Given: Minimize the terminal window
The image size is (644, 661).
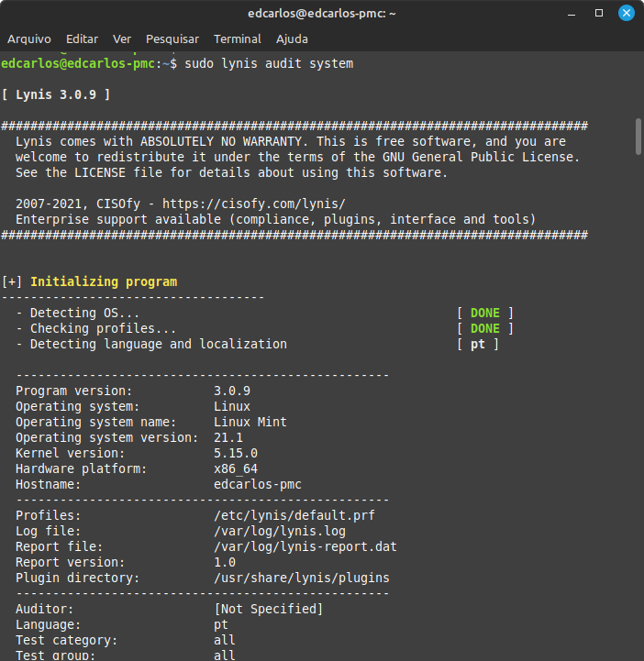Looking at the screenshot, I should point(574,13).
